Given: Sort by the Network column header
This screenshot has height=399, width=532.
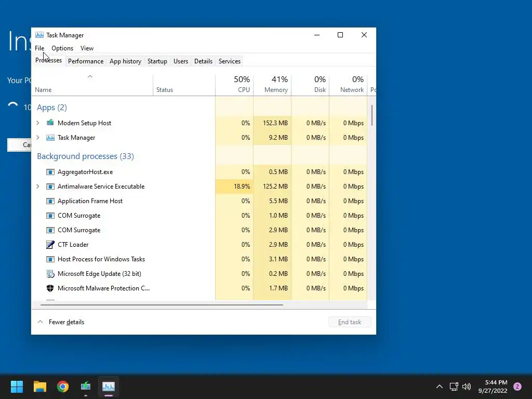Looking at the screenshot, I should [349, 85].
